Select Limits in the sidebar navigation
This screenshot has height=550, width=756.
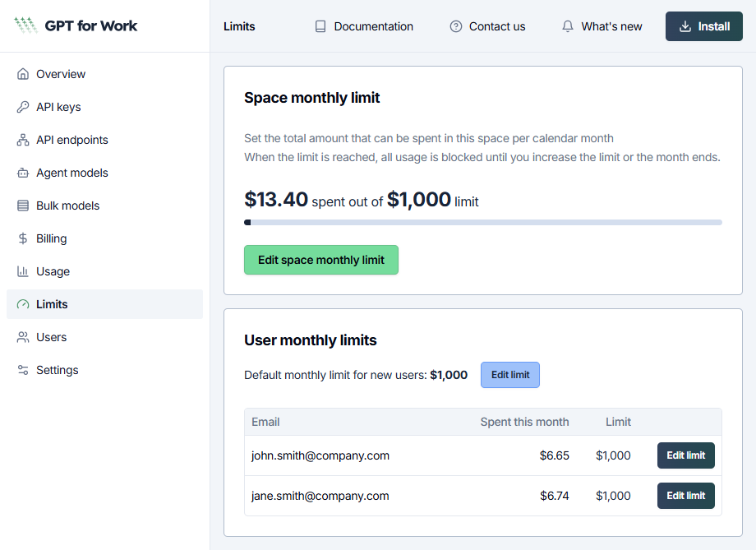tap(53, 304)
